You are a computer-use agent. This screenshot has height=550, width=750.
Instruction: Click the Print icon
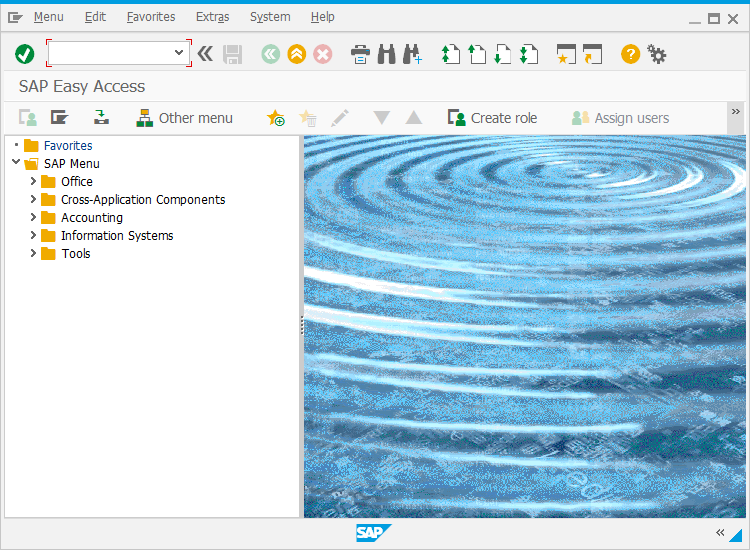[x=360, y=54]
